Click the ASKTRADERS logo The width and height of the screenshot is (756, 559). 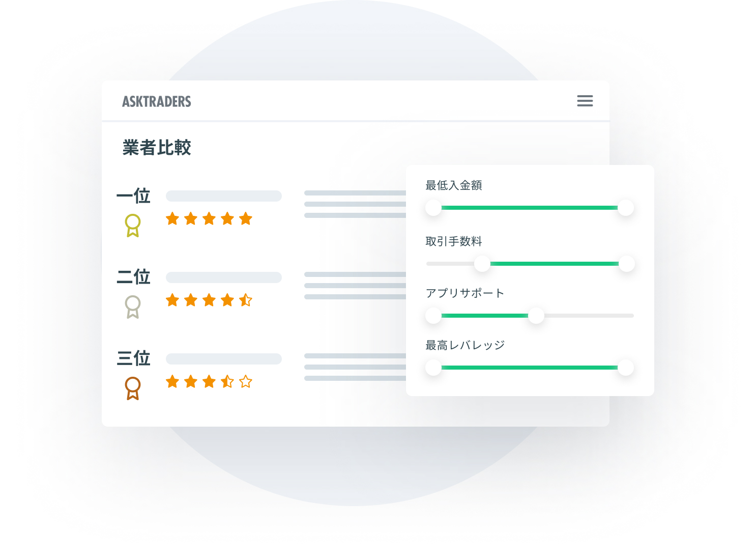[x=157, y=101]
